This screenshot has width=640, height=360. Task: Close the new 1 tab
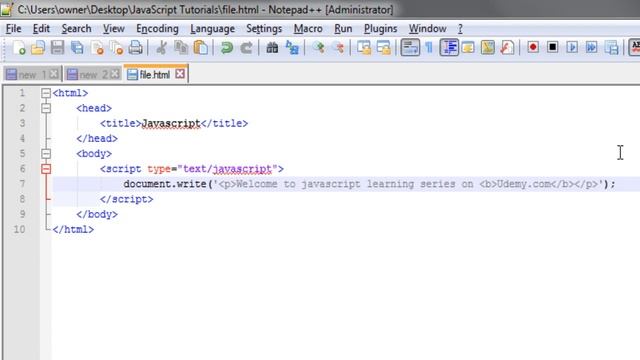[54, 74]
